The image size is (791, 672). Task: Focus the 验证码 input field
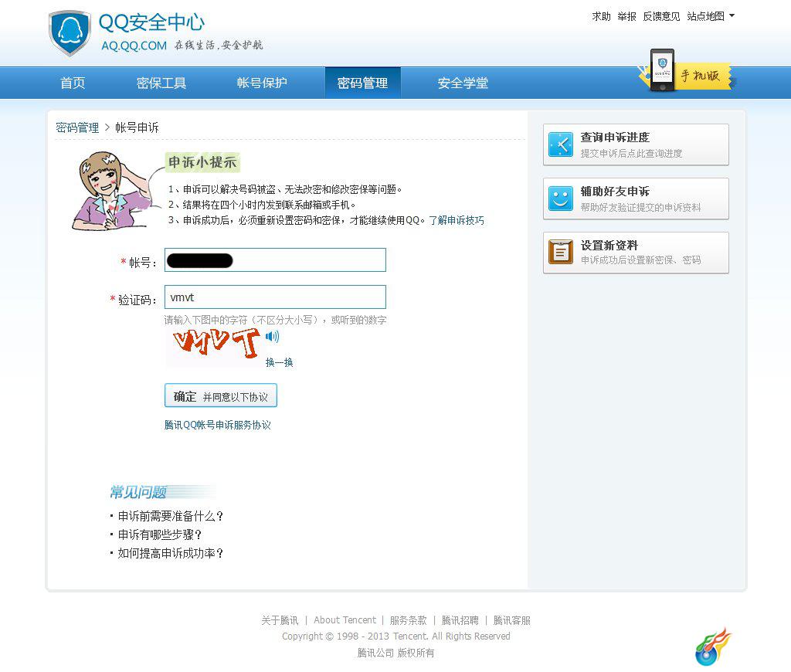tap(276, 297)
